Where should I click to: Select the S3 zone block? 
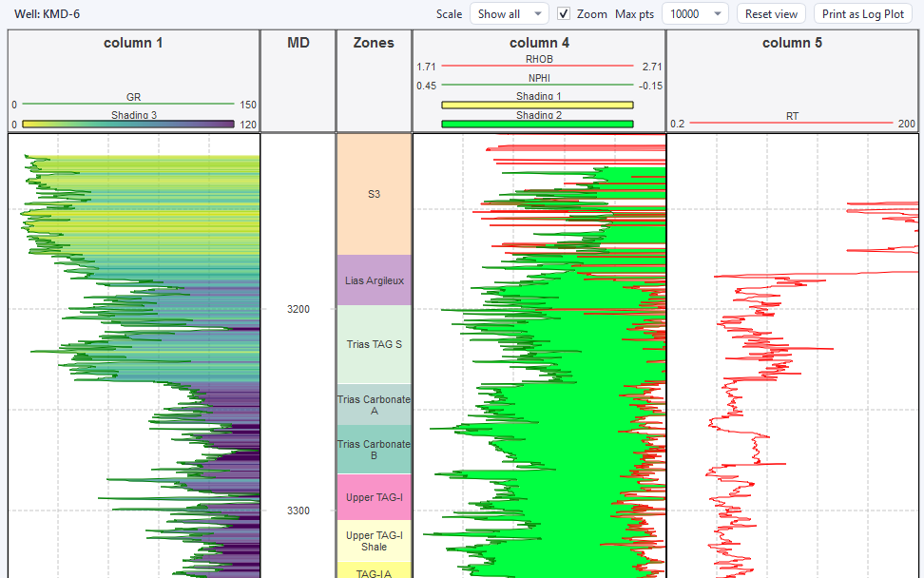pyautogui.click(x=374, y=194)
